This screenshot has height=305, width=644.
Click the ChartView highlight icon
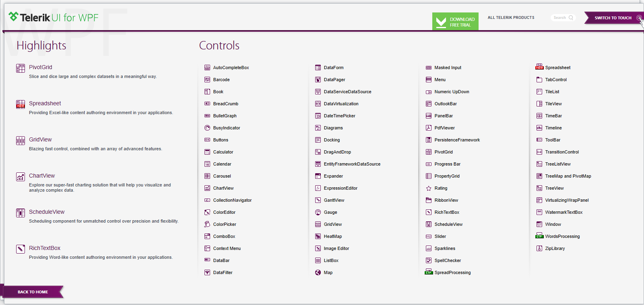tap(21, 177)
